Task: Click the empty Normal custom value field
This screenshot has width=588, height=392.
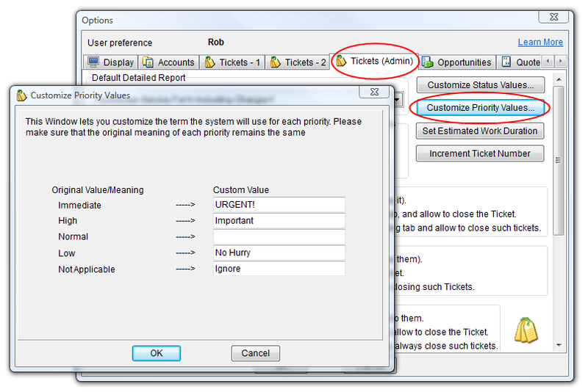Action: click(x=279, y=237)
